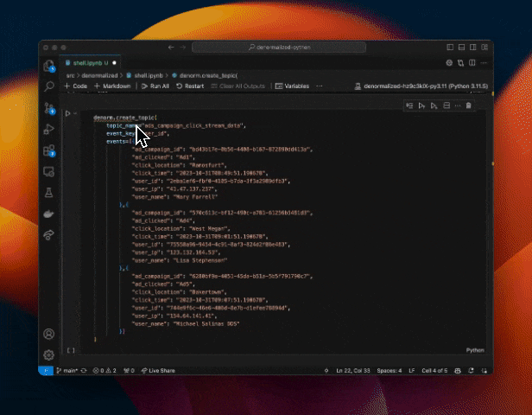Go forward with the right arrow

[183, 48]
